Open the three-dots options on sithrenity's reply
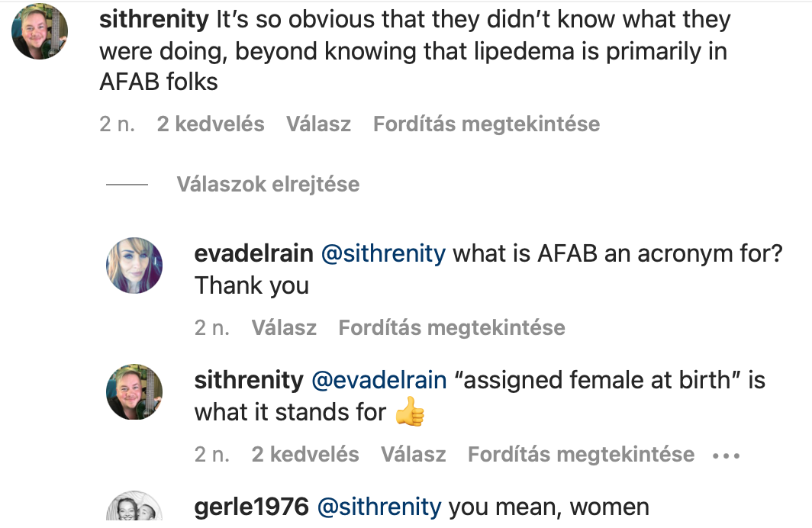The height and width of the screenshot is (528, 812). [x=726, y=455]
